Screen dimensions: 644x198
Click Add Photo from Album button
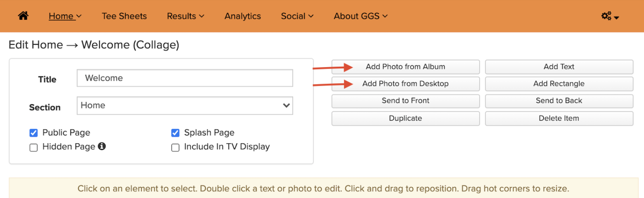[406, 67]
